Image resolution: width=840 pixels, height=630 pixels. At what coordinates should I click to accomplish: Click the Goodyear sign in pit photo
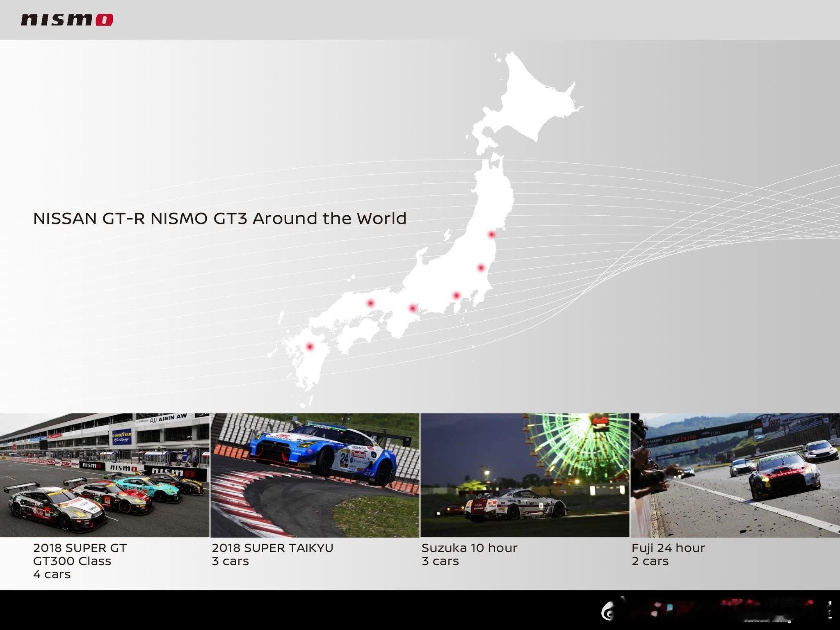122,437
